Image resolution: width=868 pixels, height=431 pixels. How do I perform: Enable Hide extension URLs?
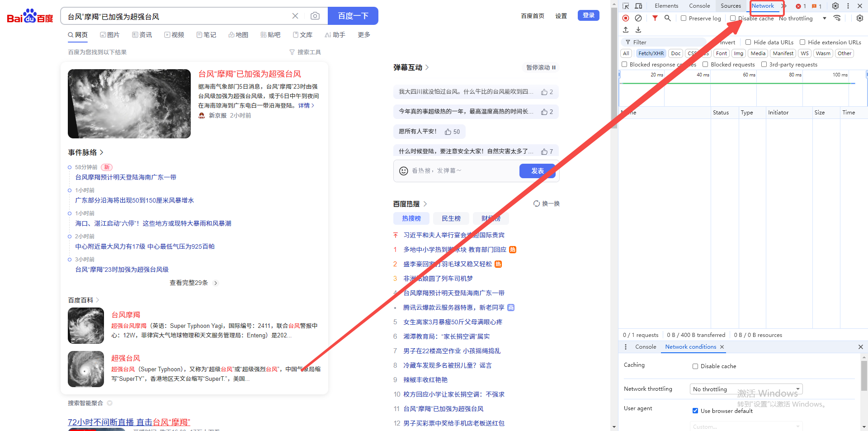click(802, 42)
